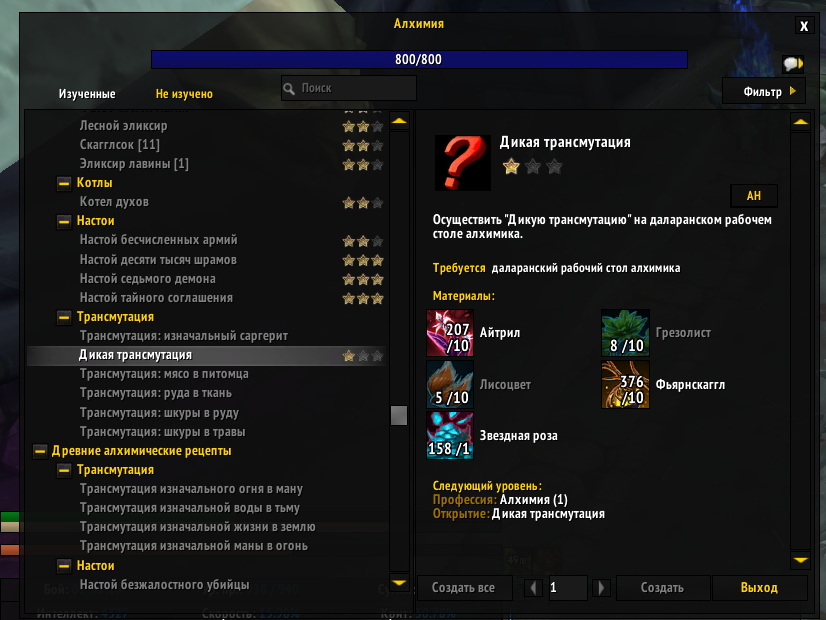Click the red question mark recipe icon
Image resolution: width=826 pixels, height=620 pixels.
(x=463, y=163)
